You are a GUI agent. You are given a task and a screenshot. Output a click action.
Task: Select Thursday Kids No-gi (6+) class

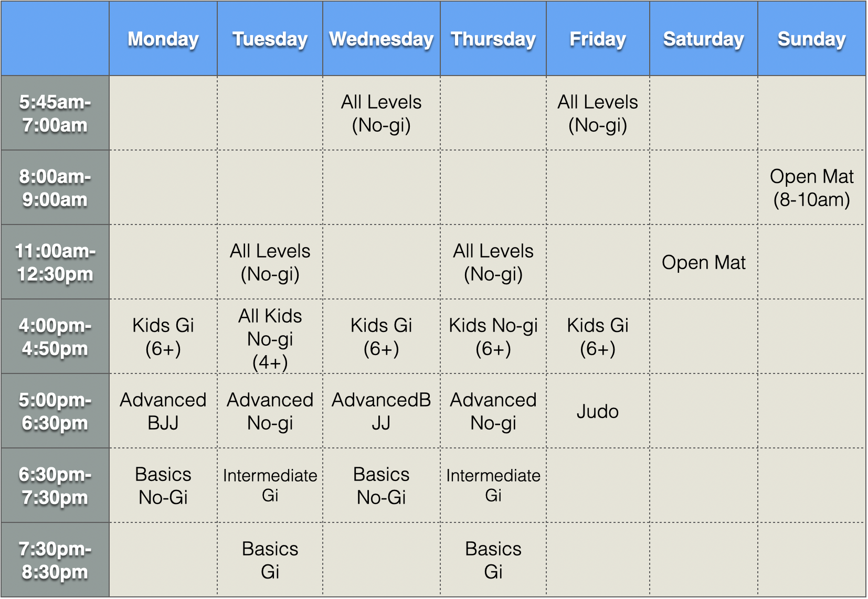coord(493,337)
